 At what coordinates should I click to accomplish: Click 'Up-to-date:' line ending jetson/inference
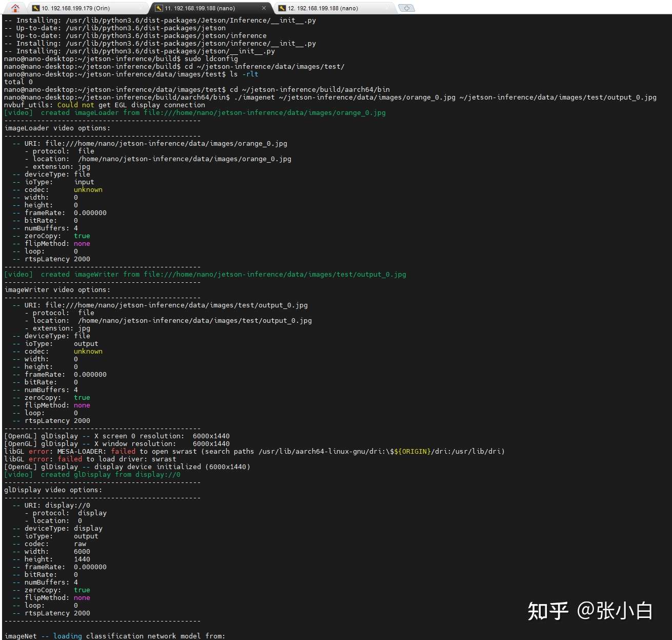[x=135, y=35]
